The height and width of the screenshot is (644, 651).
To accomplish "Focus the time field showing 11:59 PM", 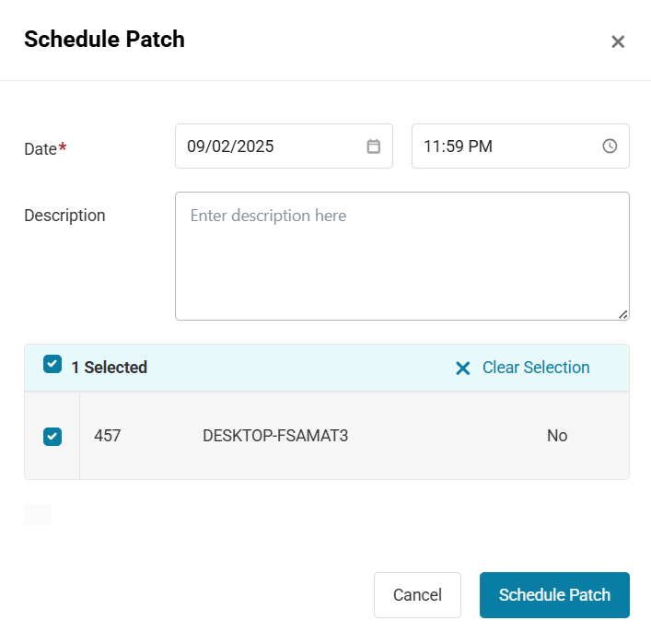I will pyautogui.click(x=520, y=146).
